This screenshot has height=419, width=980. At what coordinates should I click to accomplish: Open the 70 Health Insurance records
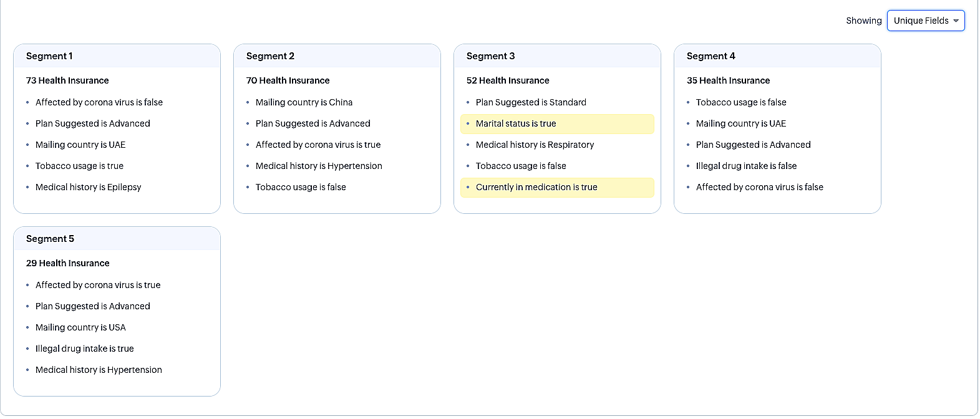click(288, 80)
